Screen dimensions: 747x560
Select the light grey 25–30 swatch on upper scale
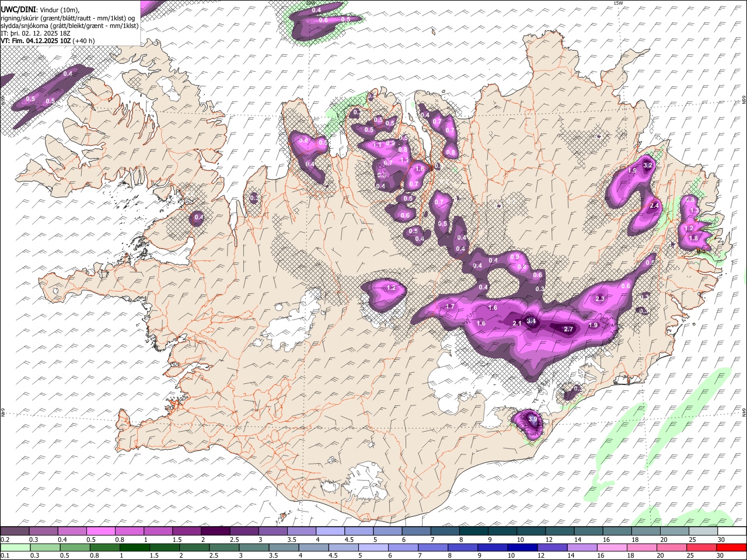703,531
